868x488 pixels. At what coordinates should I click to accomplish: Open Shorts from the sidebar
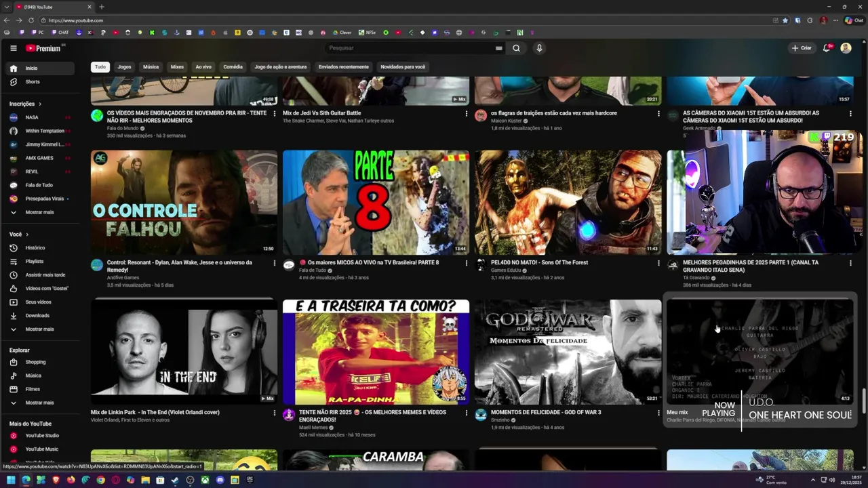click(x=41, y=81)
